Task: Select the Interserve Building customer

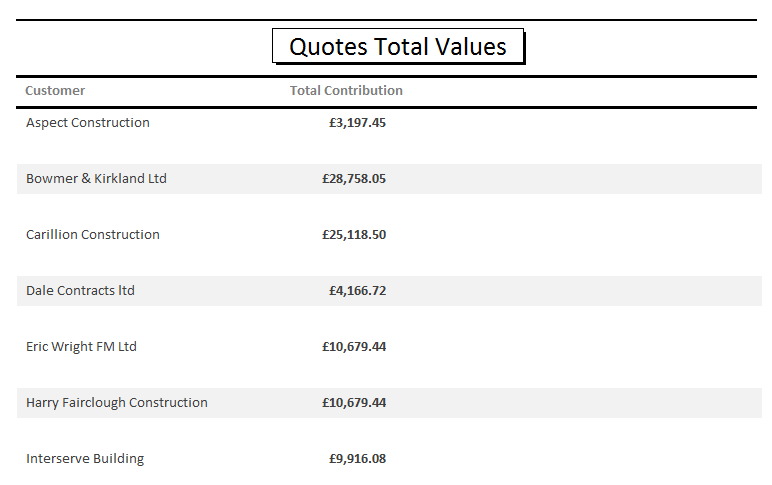Action: [x=85, y=459]
